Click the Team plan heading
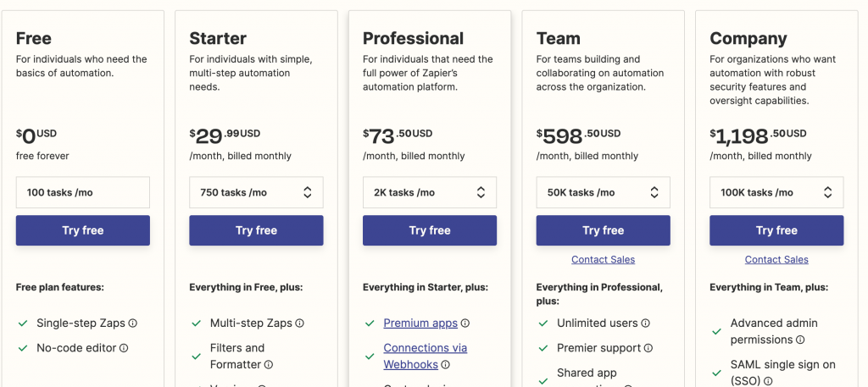The height and width of the screenshot is (387, 868). 559,39
